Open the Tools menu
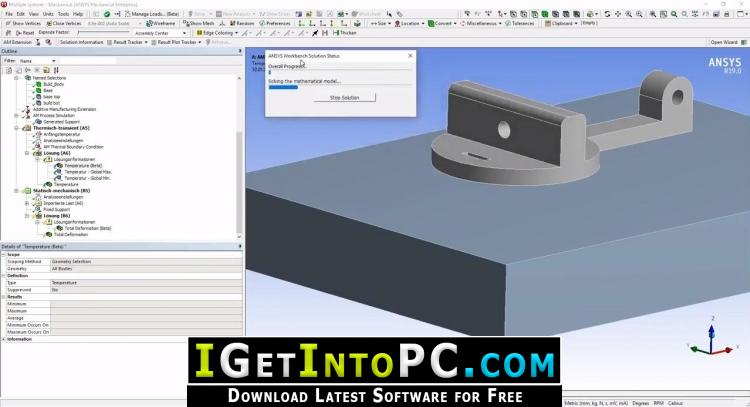Screen dimensions: 750x407 coord(63,14)
